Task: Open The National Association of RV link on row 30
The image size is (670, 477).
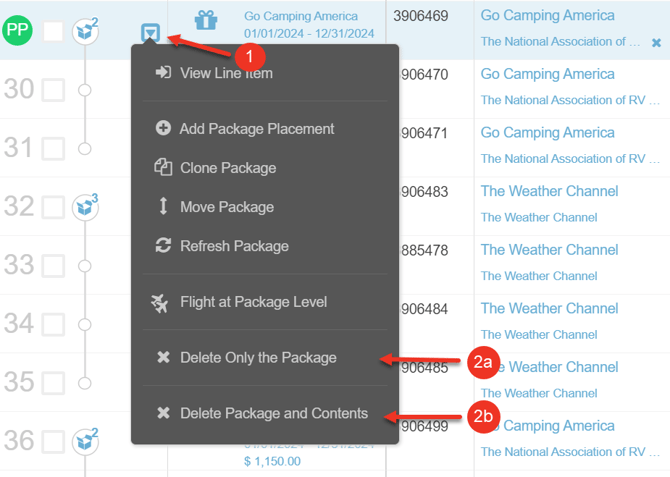Action: click(570, 100)
